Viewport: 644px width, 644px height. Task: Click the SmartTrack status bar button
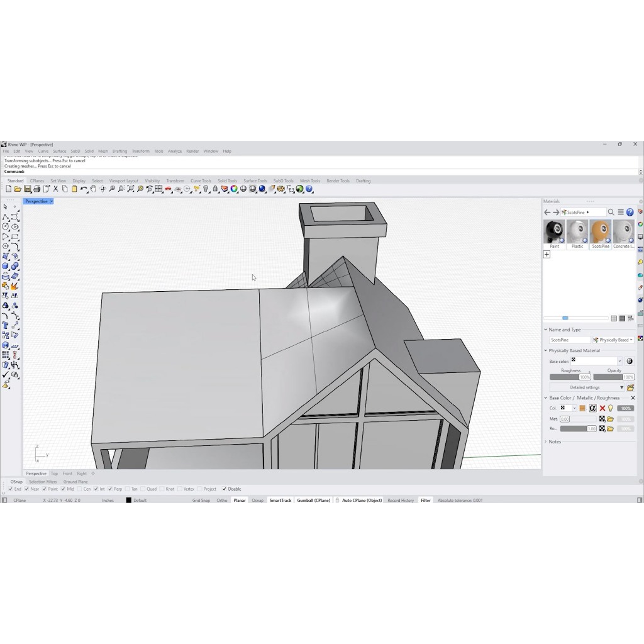[280, 500]
